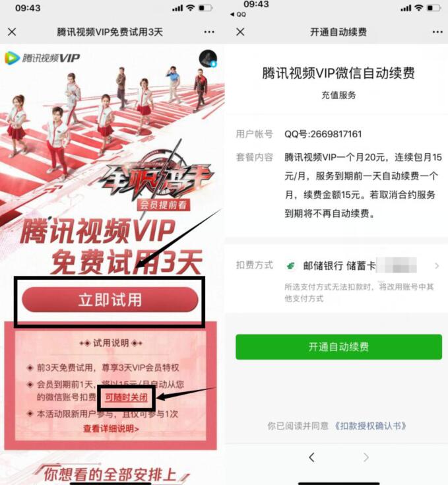Go back with the bottom left arrow
This screenshot has width=448, height=485.
(x=311, y=457)
